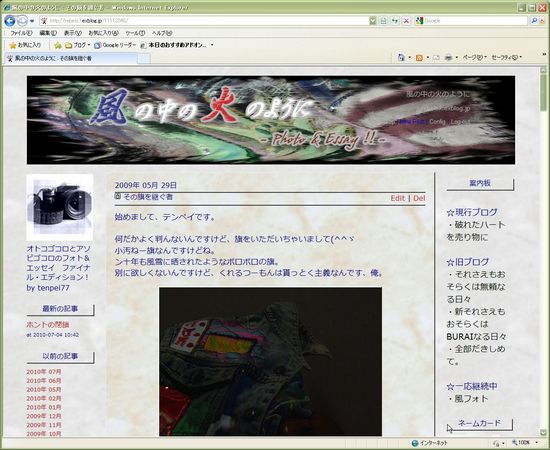Open a new tab with the blank tab button
Viewport: 550px width, 450px height.
click(143, 59)
